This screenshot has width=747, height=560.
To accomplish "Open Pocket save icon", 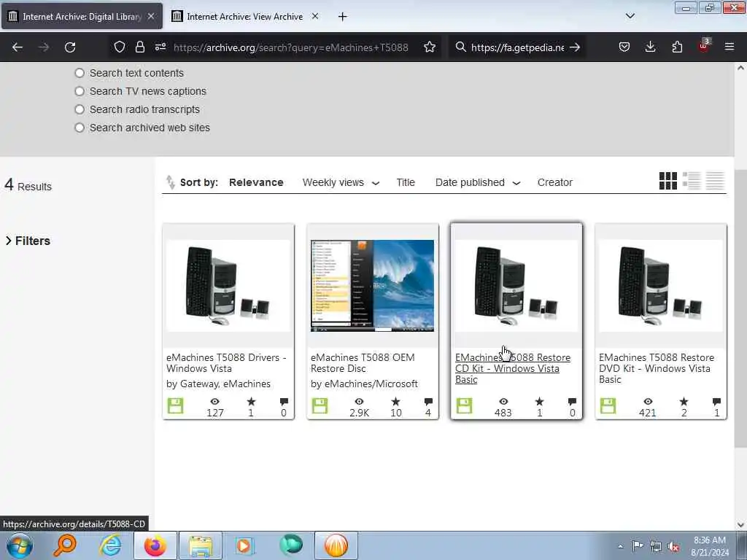I will pos(624,47).
